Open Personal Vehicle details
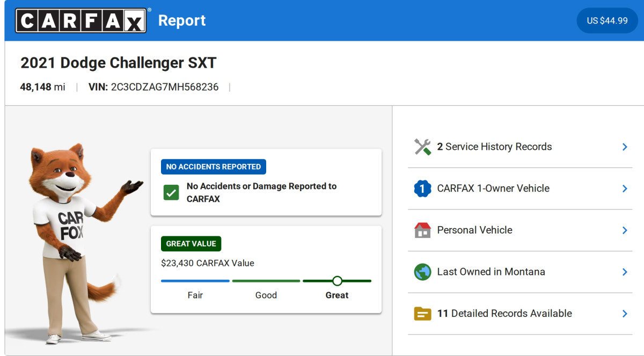 point(520,230)
